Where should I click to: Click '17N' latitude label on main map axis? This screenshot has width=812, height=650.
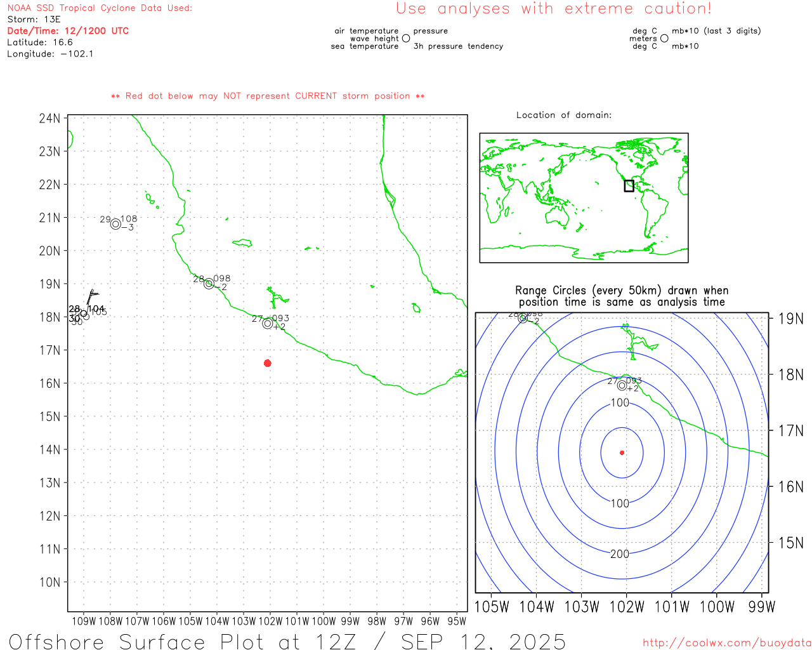[x=49, y=350]
